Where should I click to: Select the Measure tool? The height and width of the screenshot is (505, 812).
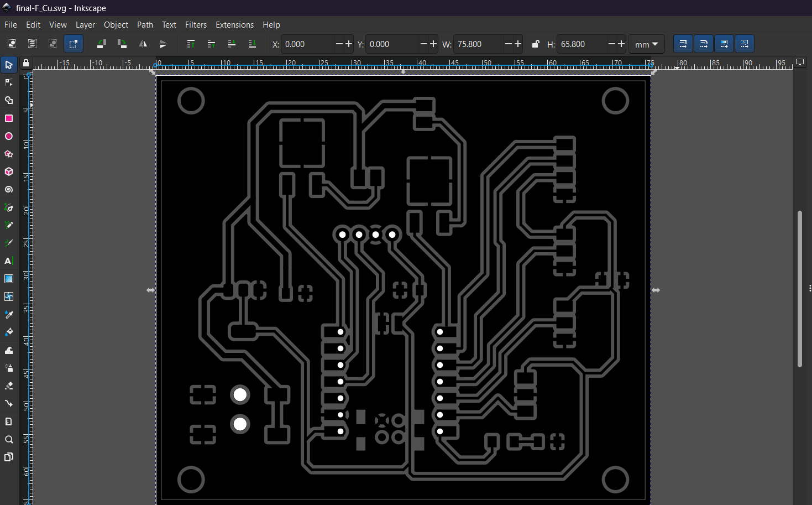point(9,421)
